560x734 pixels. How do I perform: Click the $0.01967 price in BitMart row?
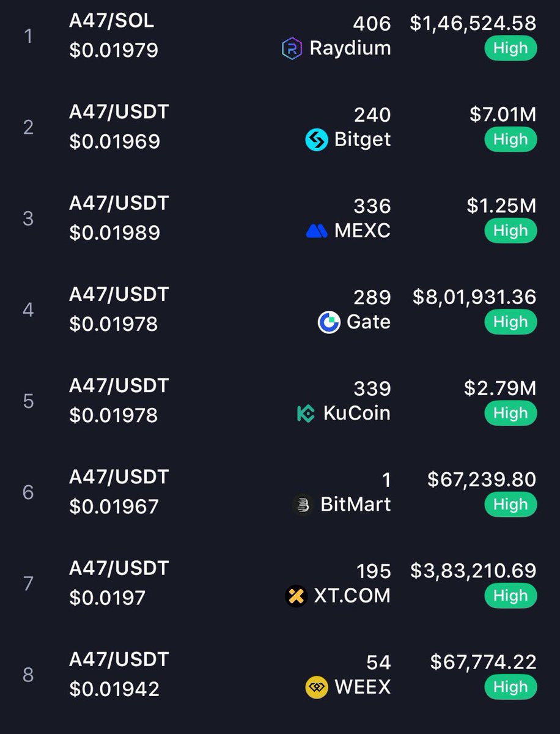(114, 506)
